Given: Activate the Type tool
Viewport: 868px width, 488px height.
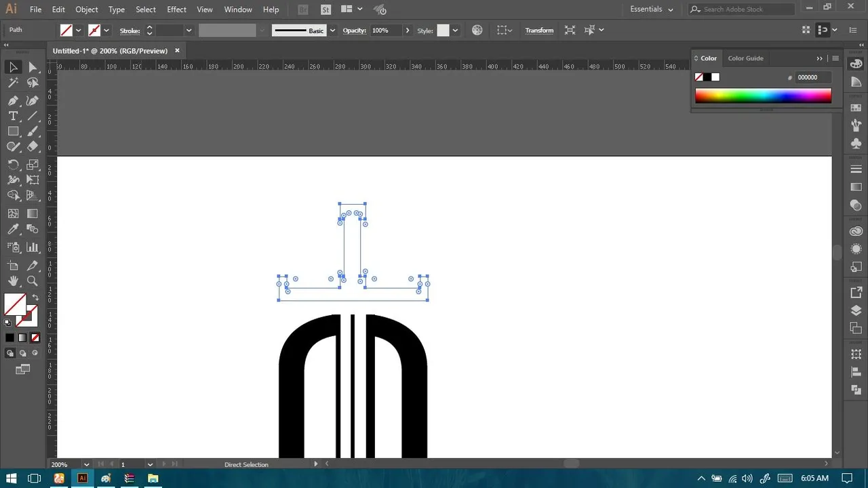Looking at the screenshot, I should pos(13,116).
